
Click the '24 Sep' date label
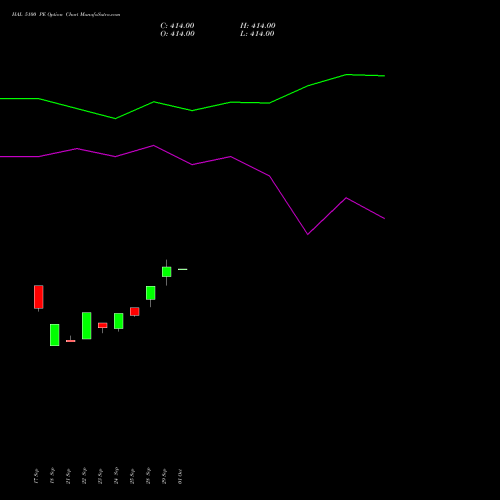pos(116,476)
